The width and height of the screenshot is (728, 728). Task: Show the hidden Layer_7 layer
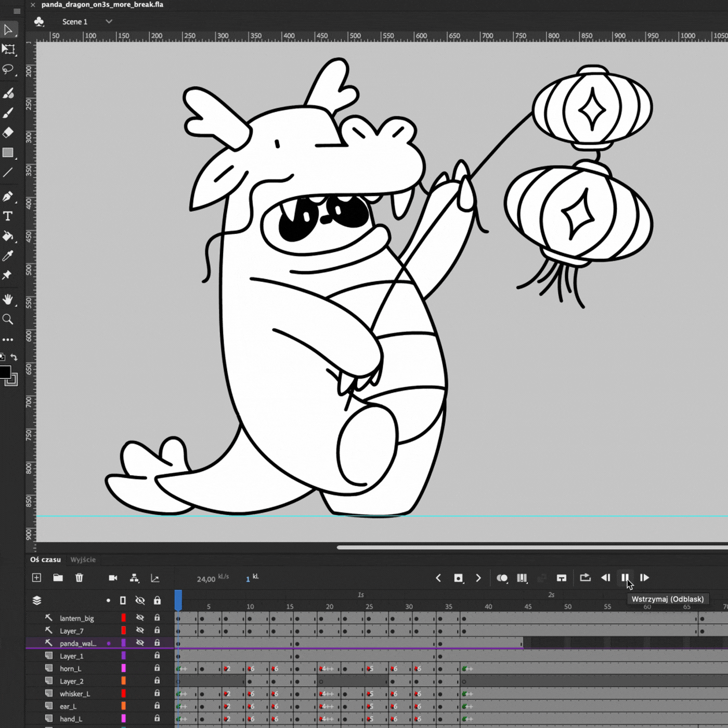click(140, 630)
